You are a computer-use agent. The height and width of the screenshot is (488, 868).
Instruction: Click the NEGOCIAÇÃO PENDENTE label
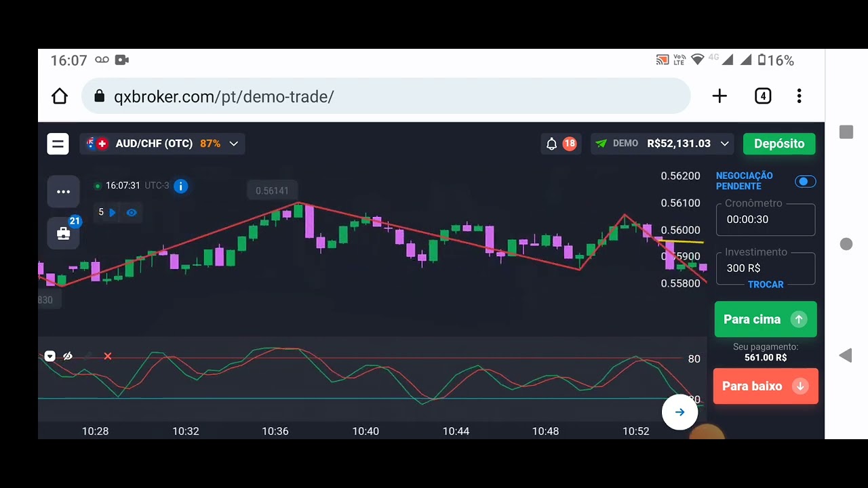point(744,181)
